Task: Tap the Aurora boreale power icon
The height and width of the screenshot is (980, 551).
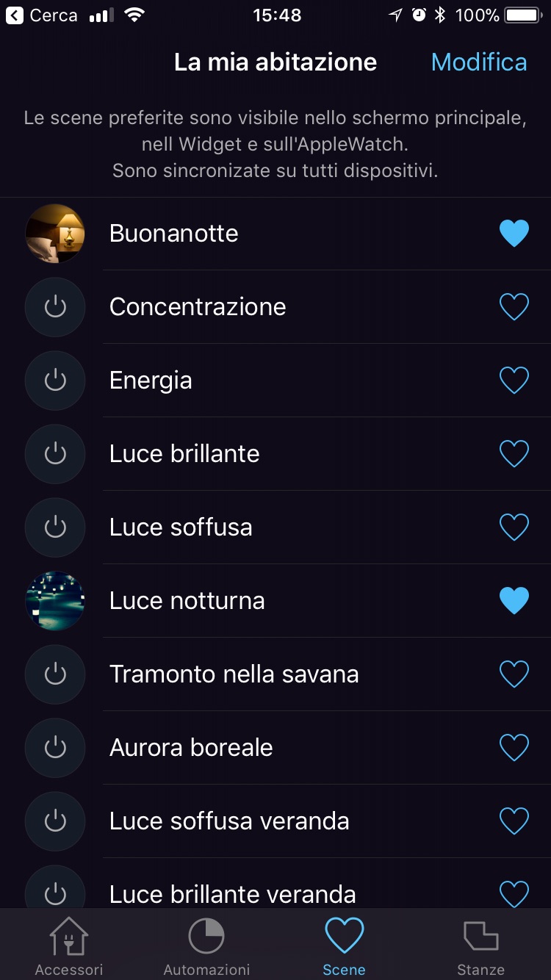Action: pyautogui.click(x=55, y=748)
